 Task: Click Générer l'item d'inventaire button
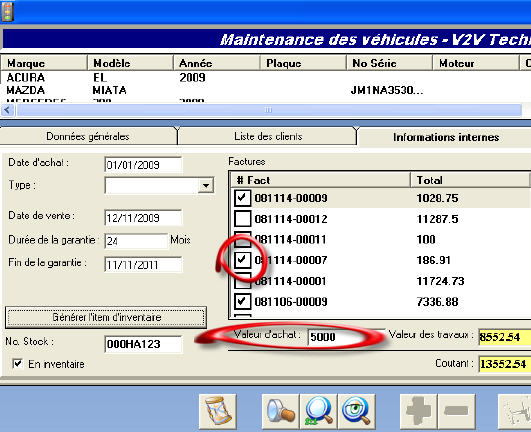point(106,317)
